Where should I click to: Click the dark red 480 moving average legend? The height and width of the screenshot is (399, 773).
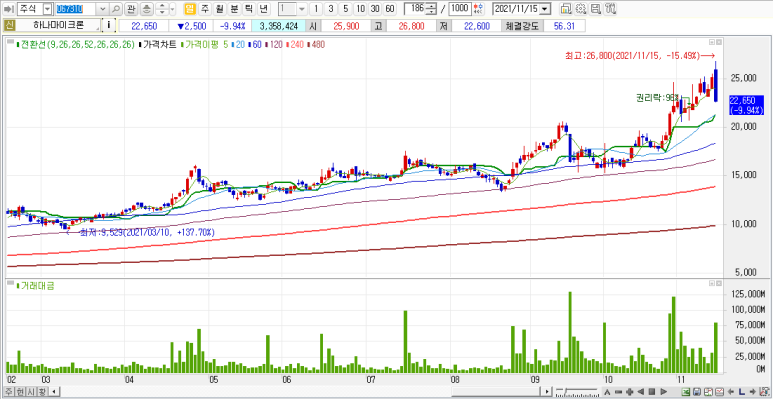pos(316,44)
